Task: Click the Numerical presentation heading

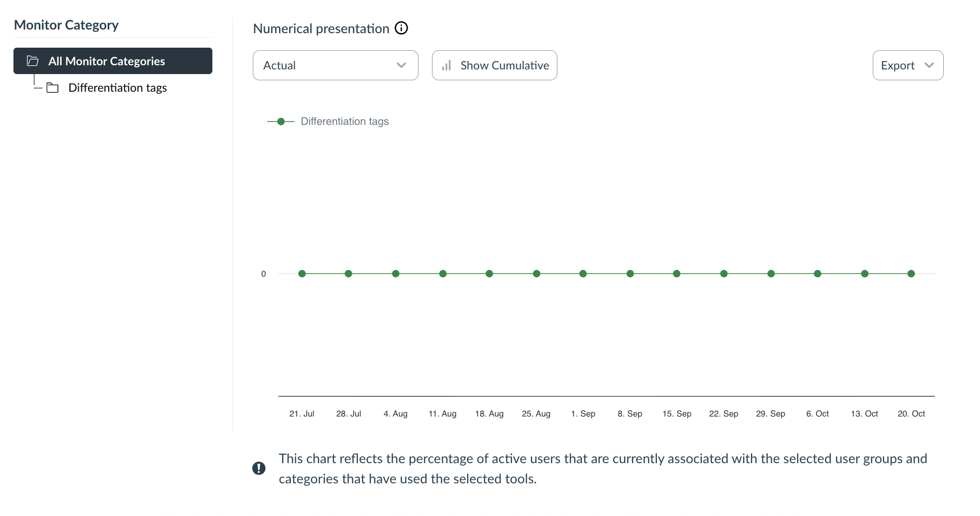Action: [321, 28]
